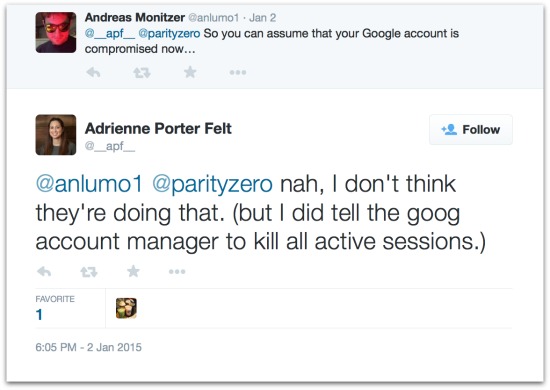
Task: Open more options on Adrienne's tweet
Action: pyautogui.click(x=177, y=271)
